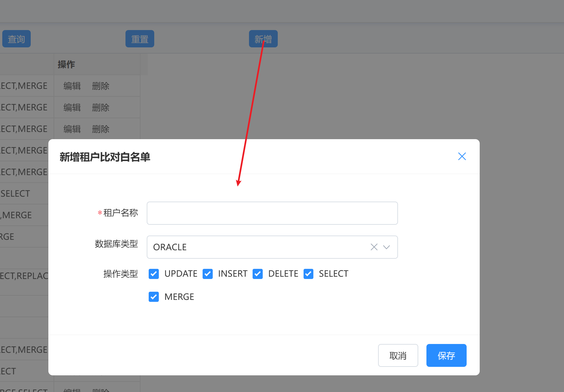Screen dimensions: 564x392
Task: Toggle the DELETE operation checkbox
Action: point(257,274)
